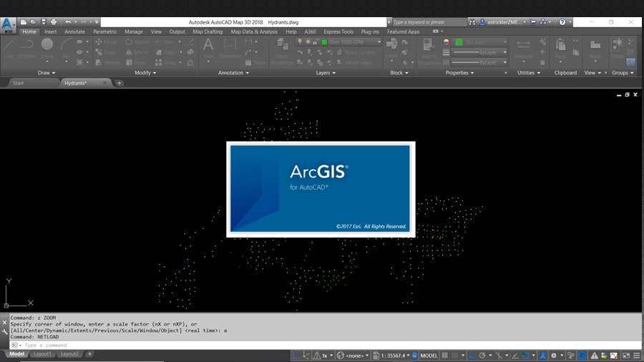Screen dimensions: 644x362
Task: Open the Over 1000 GPM layer dropdown
Action: [379, 42]
